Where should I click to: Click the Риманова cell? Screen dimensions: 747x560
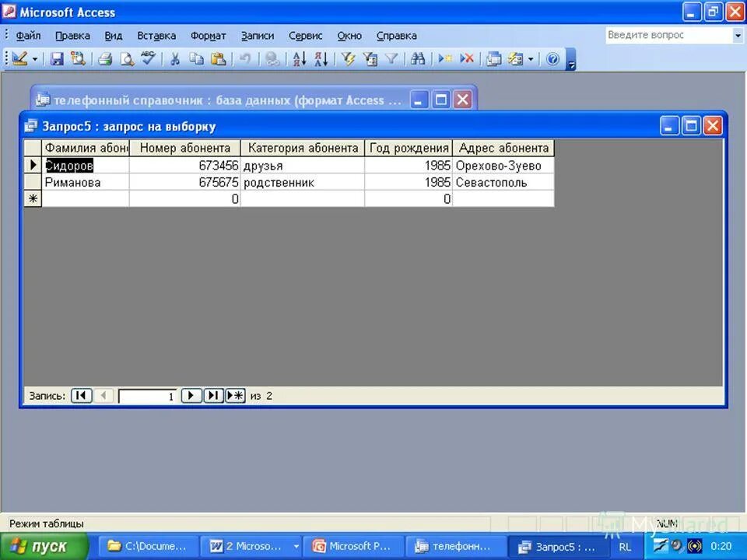tap(86, 182)
